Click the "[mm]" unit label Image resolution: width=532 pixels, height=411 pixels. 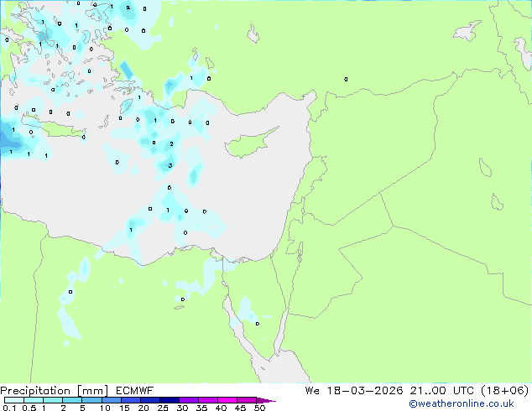(x=92, y=391)
